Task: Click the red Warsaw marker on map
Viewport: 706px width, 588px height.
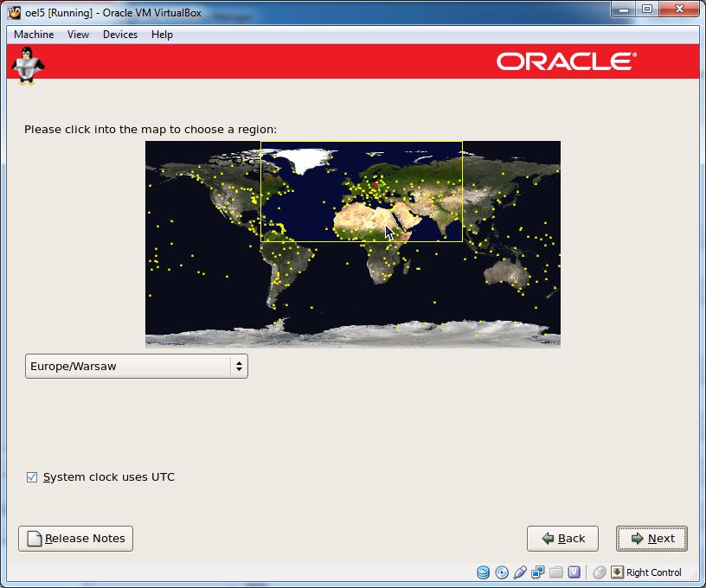Action: coord(377,185)
